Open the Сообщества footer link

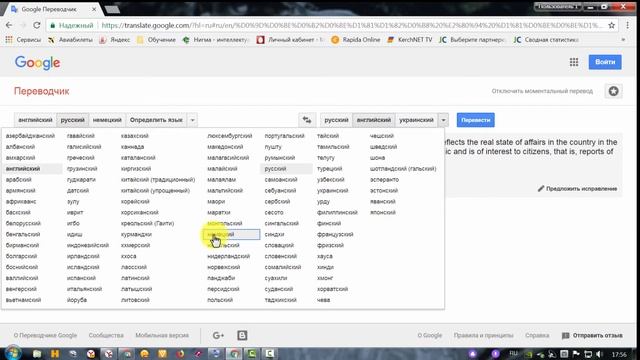[x=106, y=336]
